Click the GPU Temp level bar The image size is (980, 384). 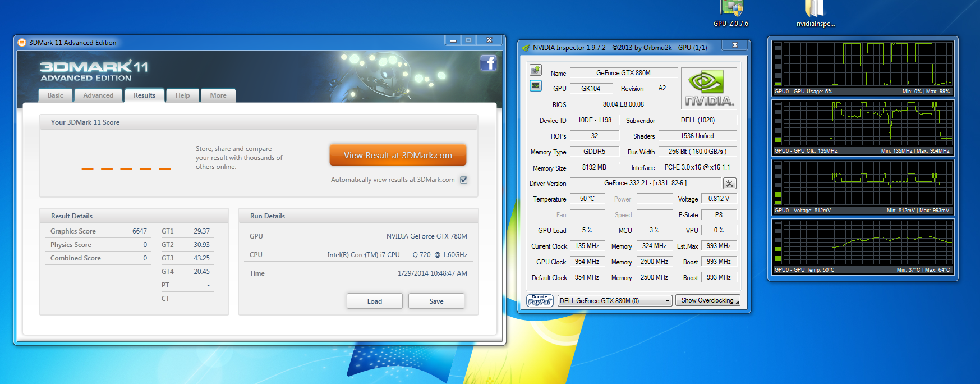[x=777, y=243]
